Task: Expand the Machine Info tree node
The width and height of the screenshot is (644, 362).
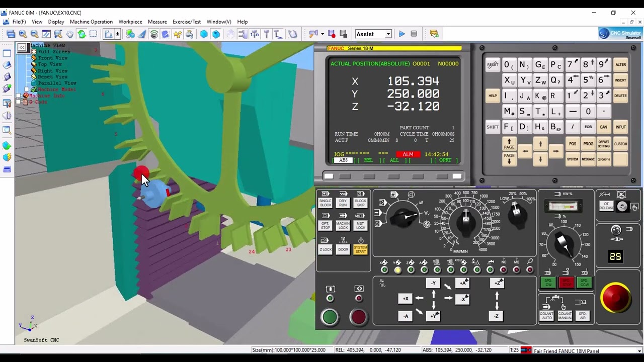Action: 19,96
